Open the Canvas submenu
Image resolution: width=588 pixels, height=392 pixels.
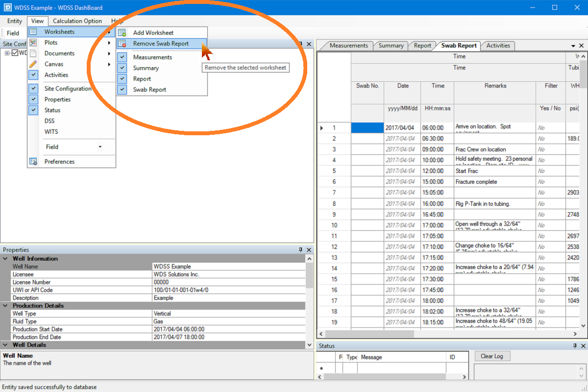[x=72, y=64]
